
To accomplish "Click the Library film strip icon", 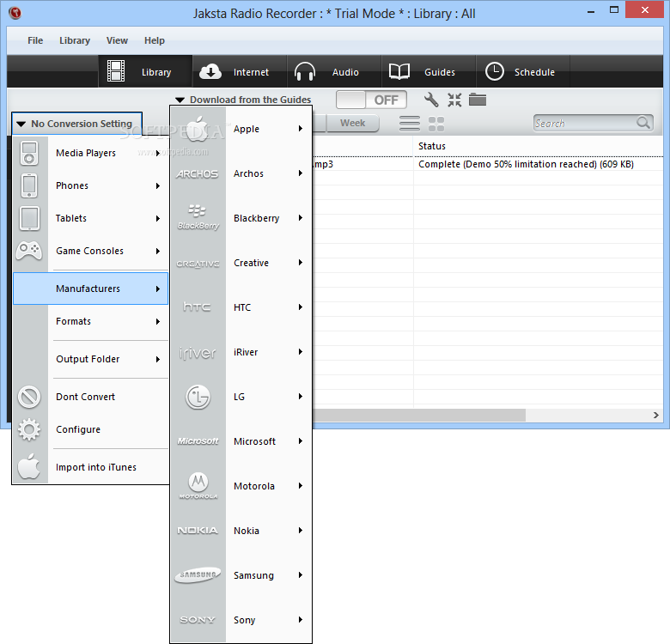I will point(116,71).
